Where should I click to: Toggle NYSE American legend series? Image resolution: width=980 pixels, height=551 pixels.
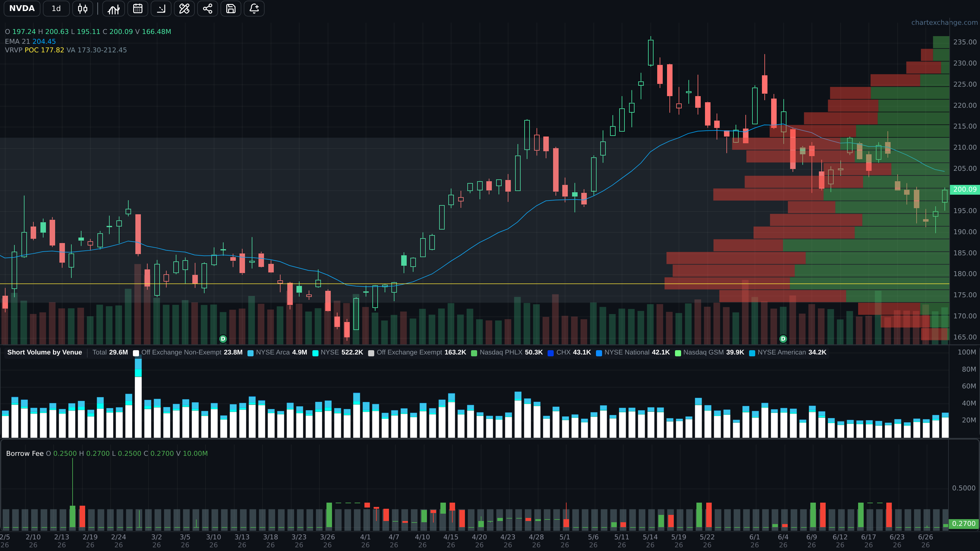[x=788, y=352]
